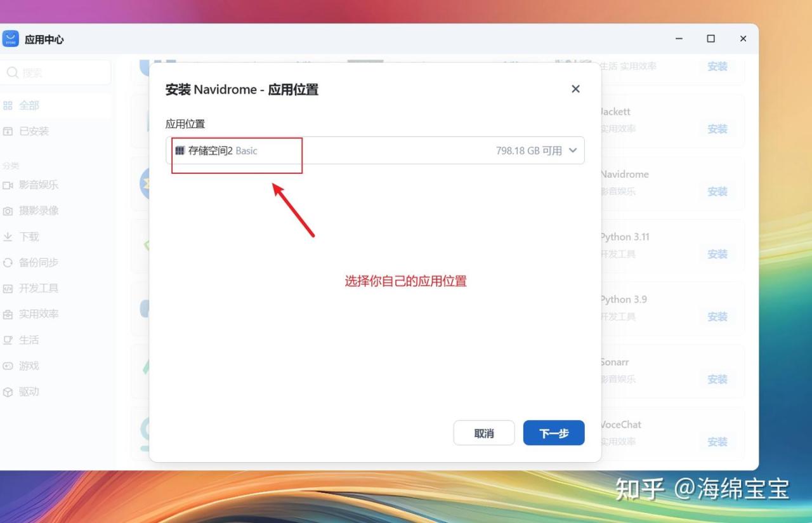Click 安装 for Python 3.11
The height and width of the screenshot is (523, 812).
[717, 254]
